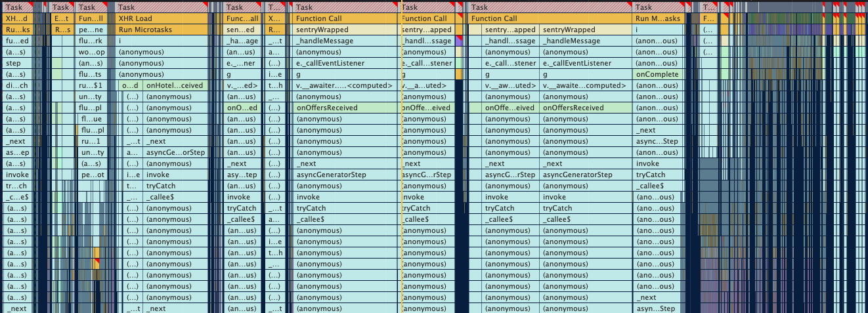Select the asy...tep block
868x313 pixels.
coord(242,175)
